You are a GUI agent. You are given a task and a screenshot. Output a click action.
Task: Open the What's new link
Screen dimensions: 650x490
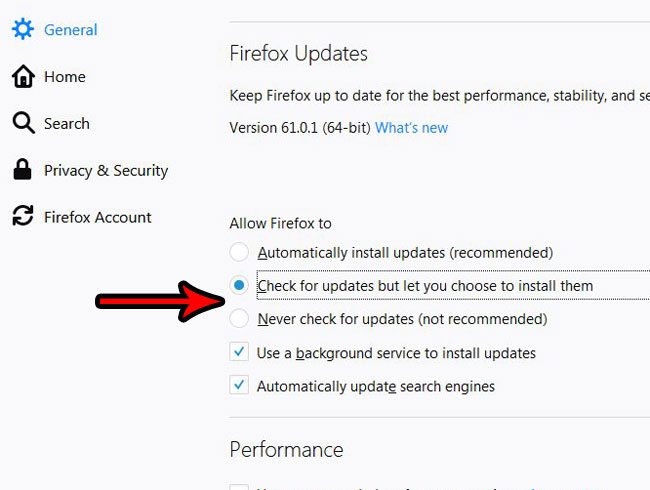411,128
